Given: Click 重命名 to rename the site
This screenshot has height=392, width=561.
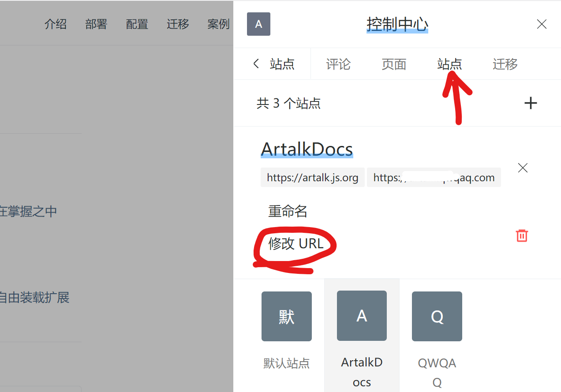Looking at the screenshot, I should (288, 212).
